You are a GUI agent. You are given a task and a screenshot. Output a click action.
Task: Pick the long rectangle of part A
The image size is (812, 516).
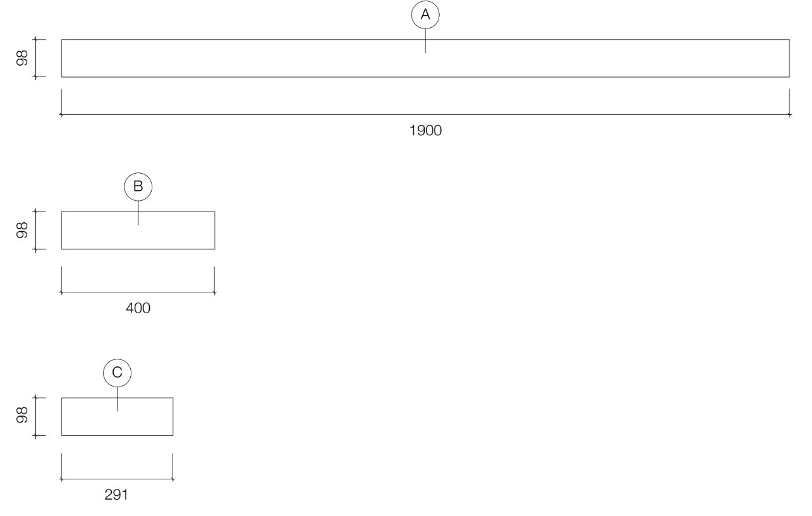[x=425, y=58]
